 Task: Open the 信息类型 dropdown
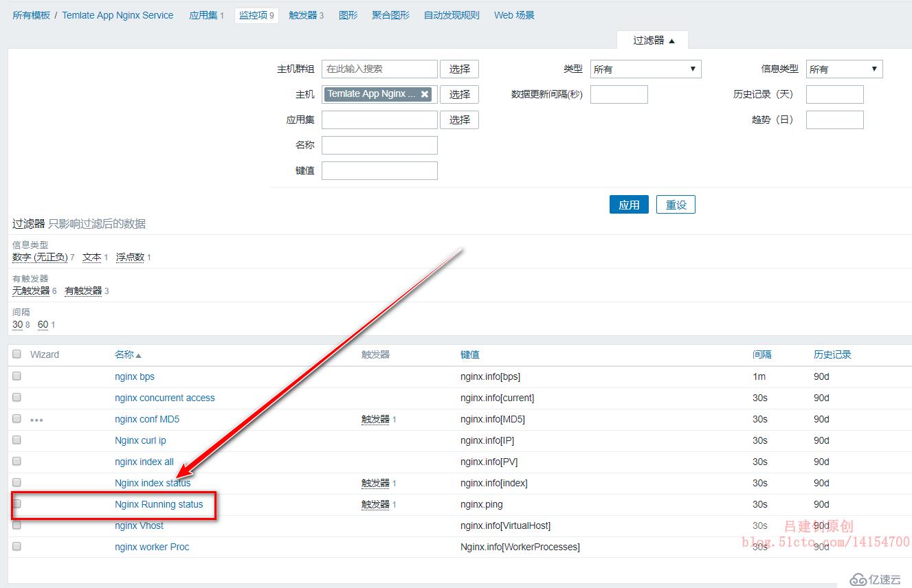844,69
